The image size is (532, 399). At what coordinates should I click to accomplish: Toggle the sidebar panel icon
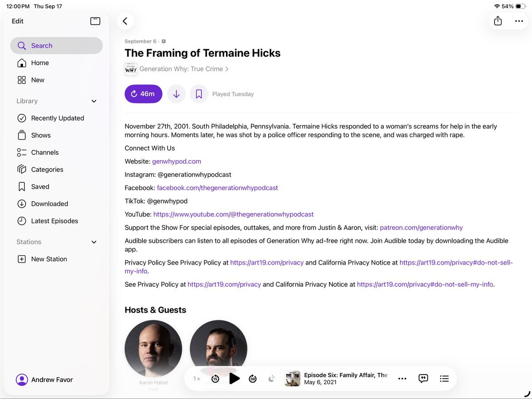[x=95, y=21]
